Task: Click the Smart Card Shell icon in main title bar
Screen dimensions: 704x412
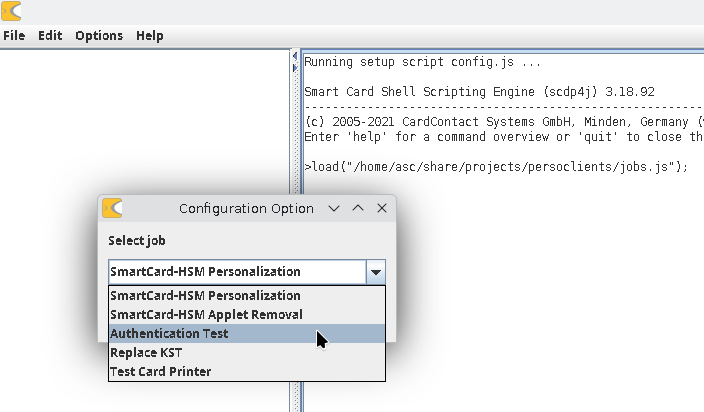Action: pyautogui.click(x=11, y=11)
